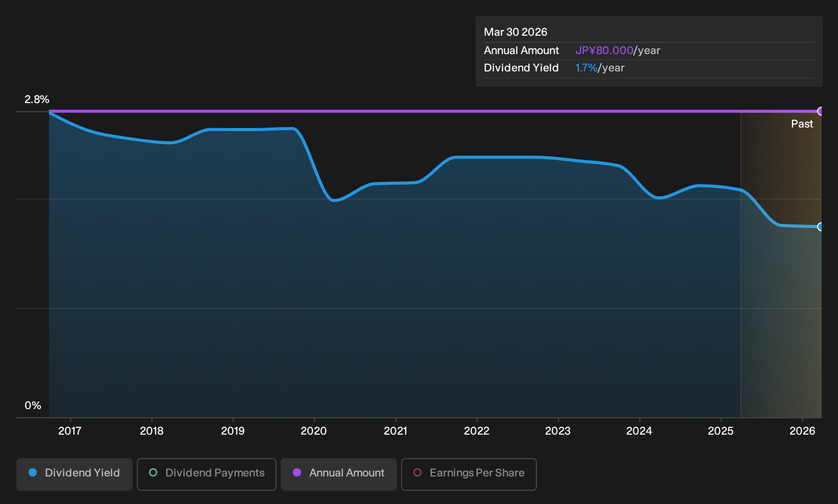Click the 'Past' label in the shaded region

coord(802,124)
